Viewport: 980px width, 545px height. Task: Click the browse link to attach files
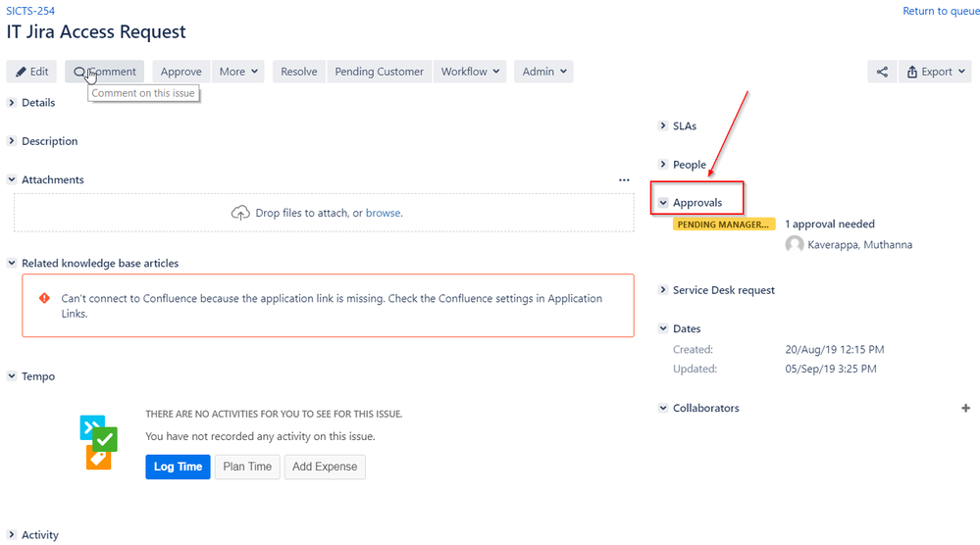pyautogui.click(x=384, y=213)
